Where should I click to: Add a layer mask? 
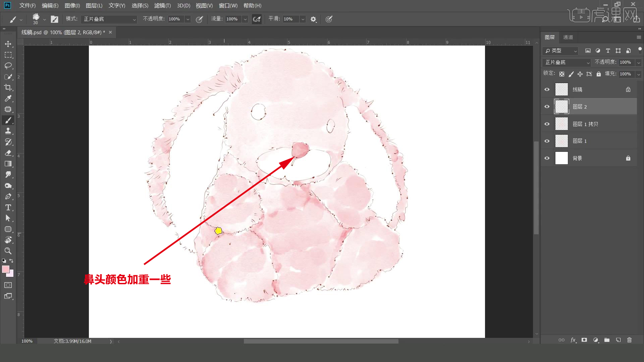[x=584, y=340]
